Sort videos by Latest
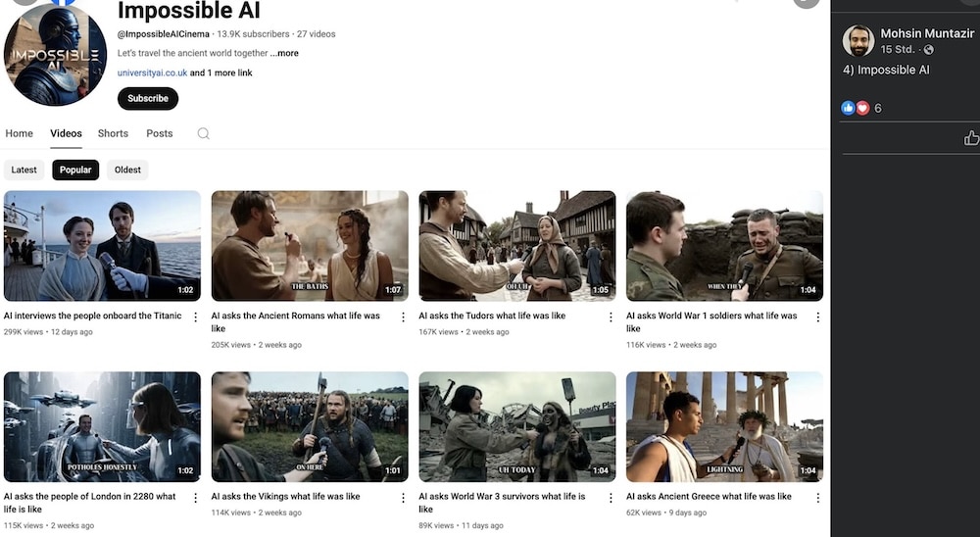 [x=24, y=170]
